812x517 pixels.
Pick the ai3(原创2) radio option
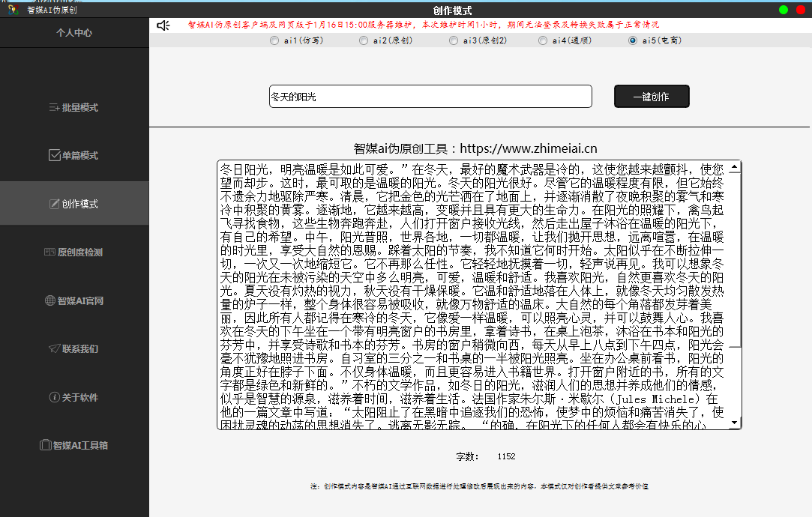pos(453,40)
